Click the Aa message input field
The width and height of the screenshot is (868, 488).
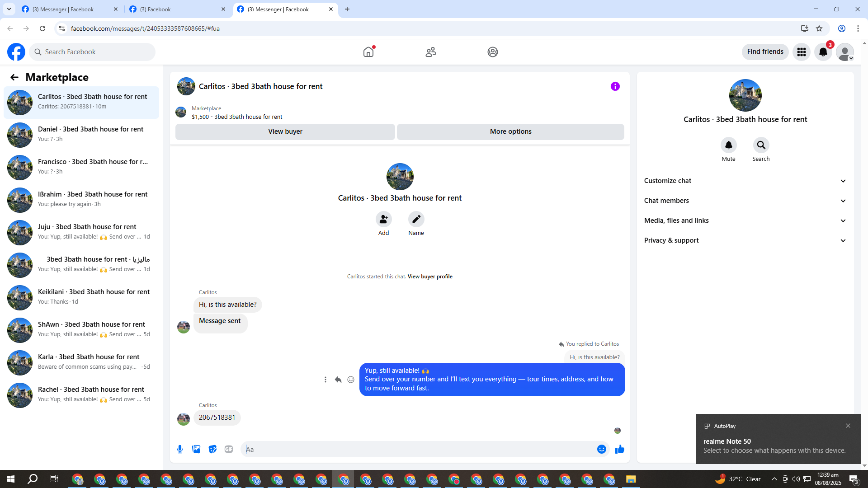tap(418, 449)
